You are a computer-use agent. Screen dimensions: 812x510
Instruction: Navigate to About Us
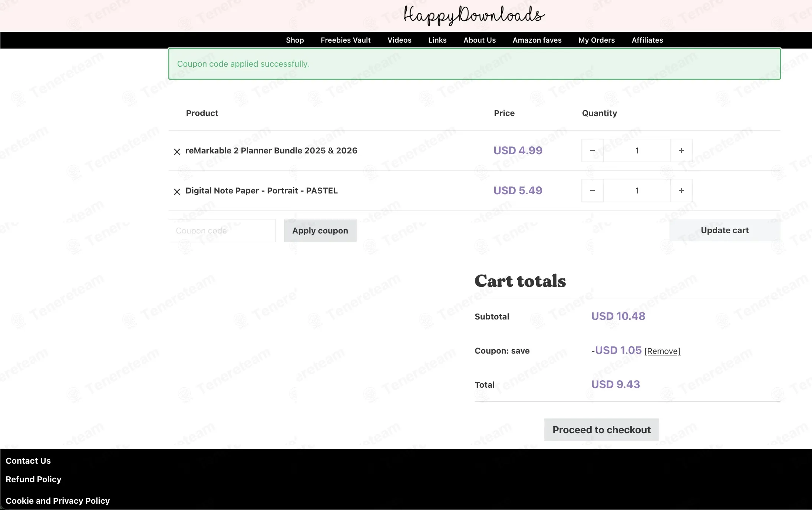pyautogui.click(x=479, y=40)
